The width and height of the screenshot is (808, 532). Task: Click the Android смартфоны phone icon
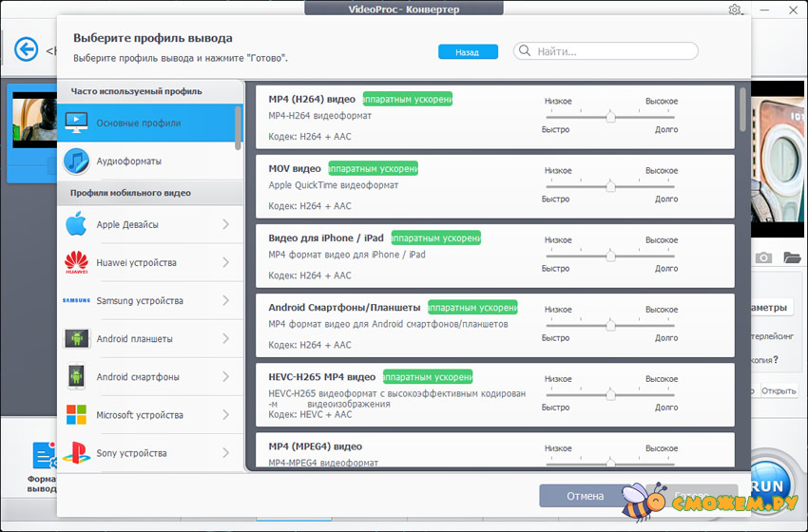(x=76, y=376)
